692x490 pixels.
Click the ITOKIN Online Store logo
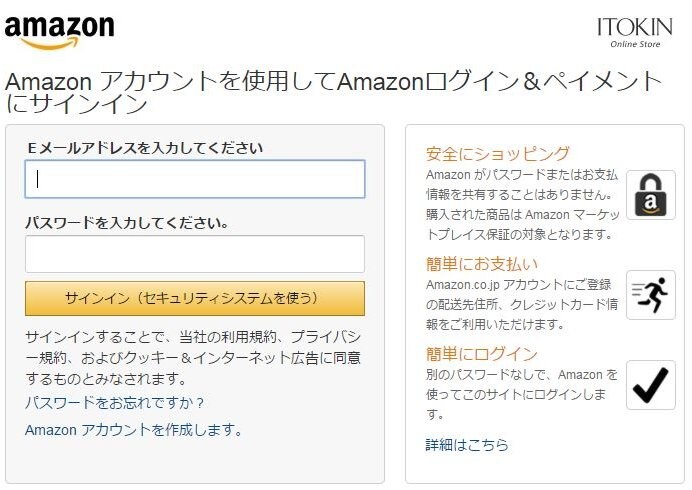[x=635, y=32]
